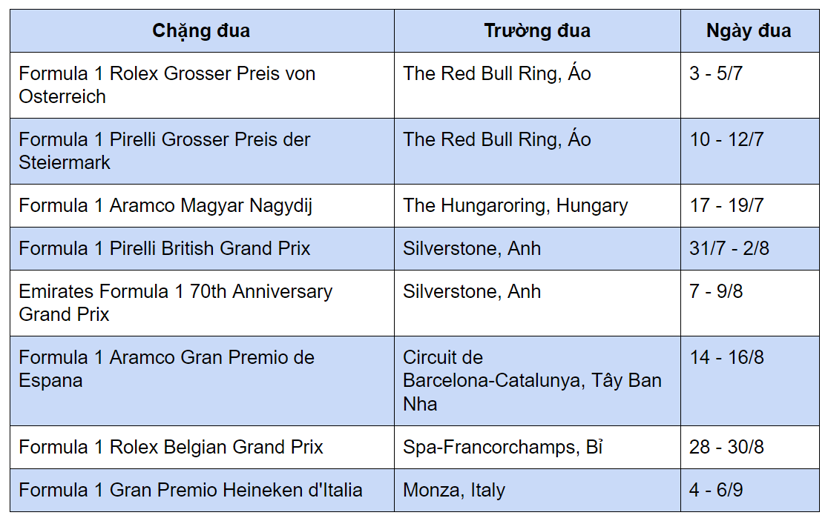Select the Gran Premio Heineken d'Italia cell
The image size is (827, 521).
(190, 490)
